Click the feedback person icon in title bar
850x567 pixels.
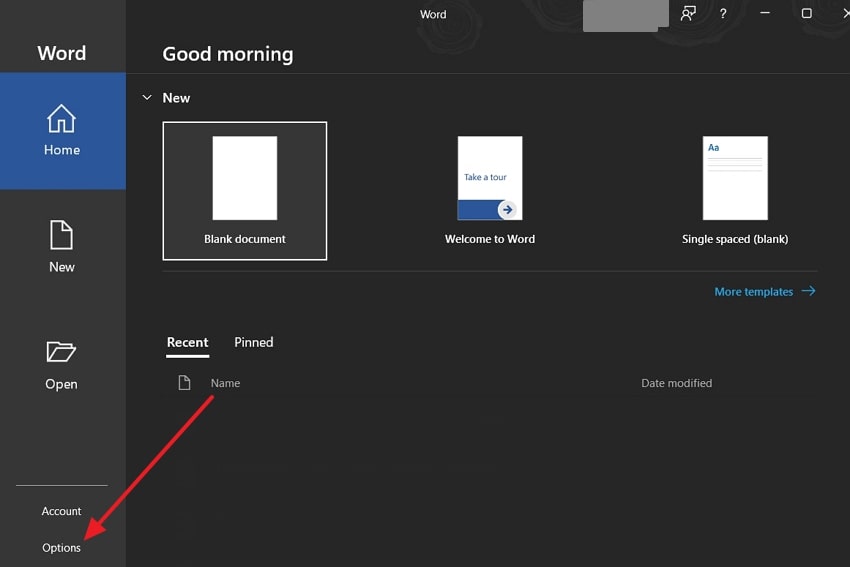tap(688, 14)
